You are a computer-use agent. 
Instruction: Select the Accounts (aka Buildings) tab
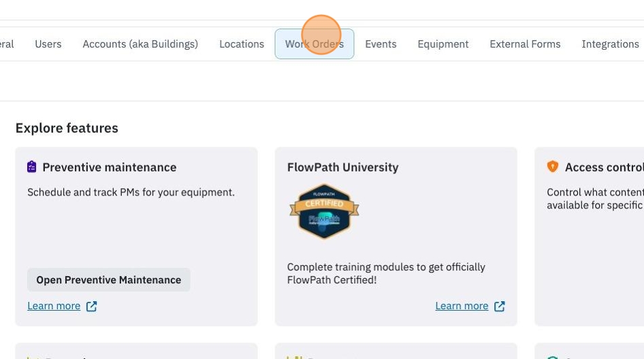coord(140,44)
